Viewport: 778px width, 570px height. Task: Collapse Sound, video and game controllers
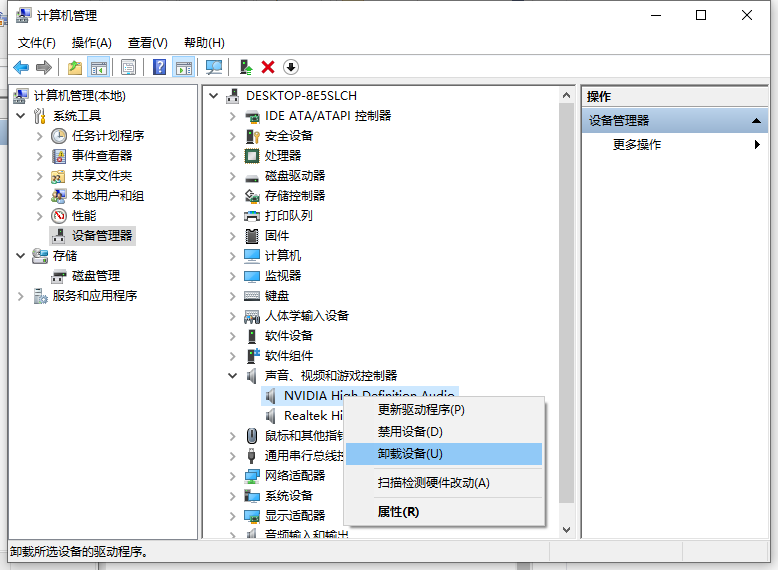click(232, 376)
